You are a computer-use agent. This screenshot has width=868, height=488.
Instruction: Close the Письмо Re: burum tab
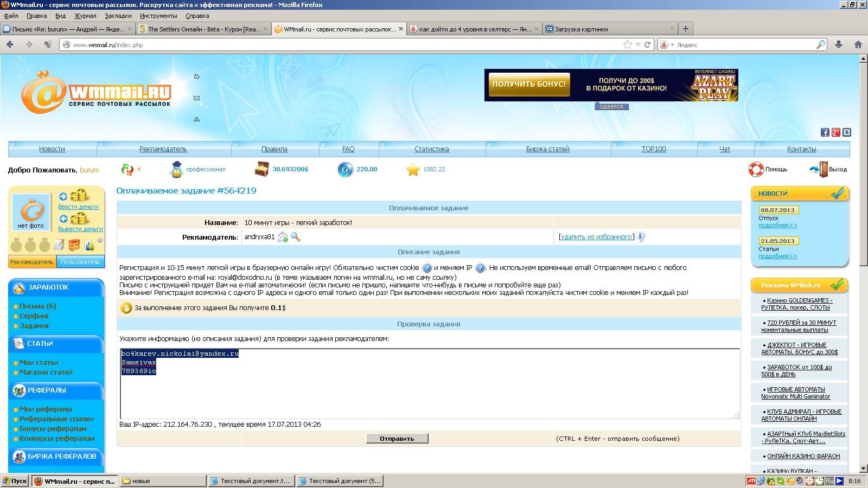[x=130, y=29]
